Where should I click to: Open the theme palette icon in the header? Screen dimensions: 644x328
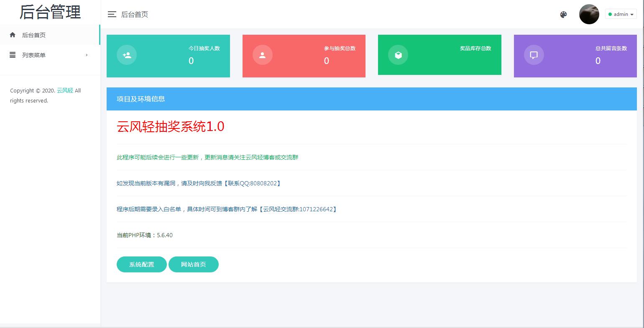563,14
